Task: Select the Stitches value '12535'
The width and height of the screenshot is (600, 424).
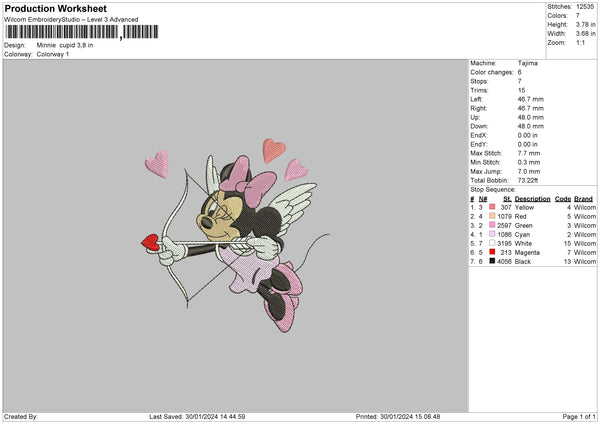Action: [x=585, y=7]
